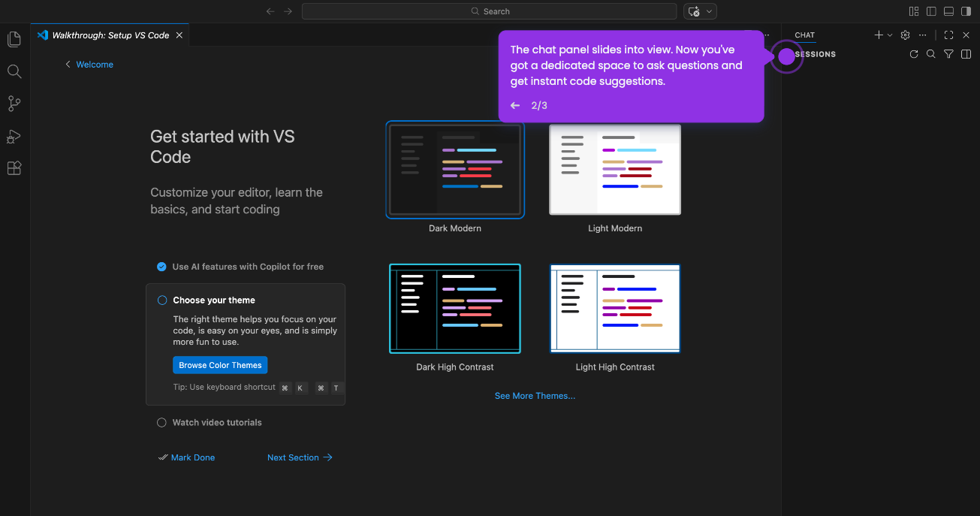The height and width of the screenshot is (516, 980).
Task: Go back to Welcome page
Action: tap(89, 65)
